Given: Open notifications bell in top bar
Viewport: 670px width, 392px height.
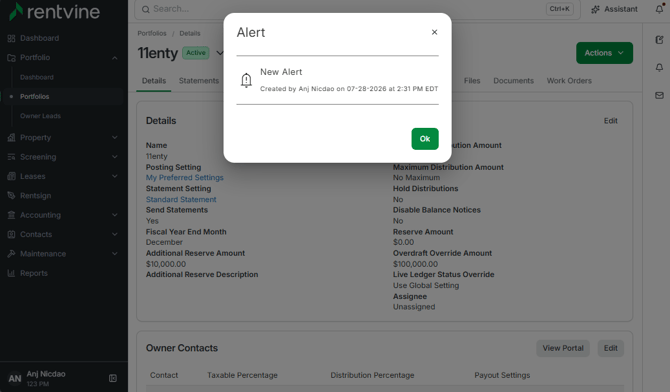Looking at the screenshot, I should pos(659,9).
